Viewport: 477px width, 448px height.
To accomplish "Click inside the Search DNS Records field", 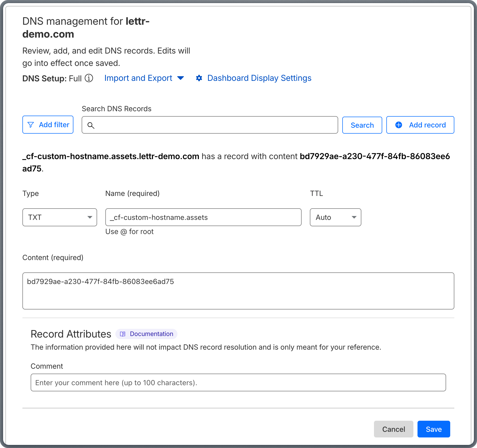I will coord(210,125).
